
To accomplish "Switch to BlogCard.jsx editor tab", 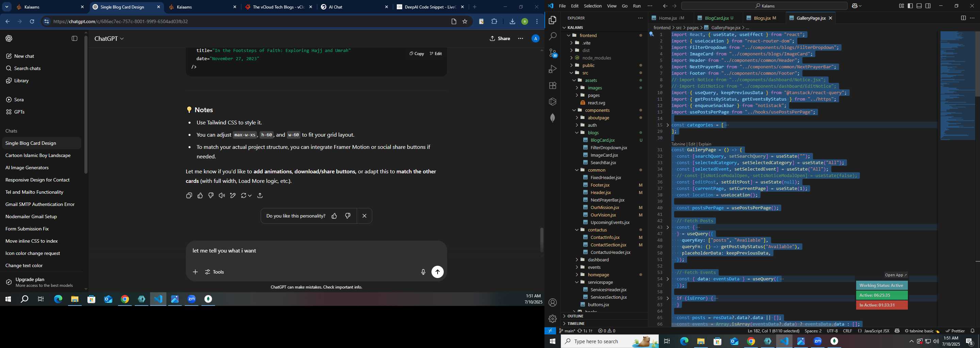I will (716, 18).
